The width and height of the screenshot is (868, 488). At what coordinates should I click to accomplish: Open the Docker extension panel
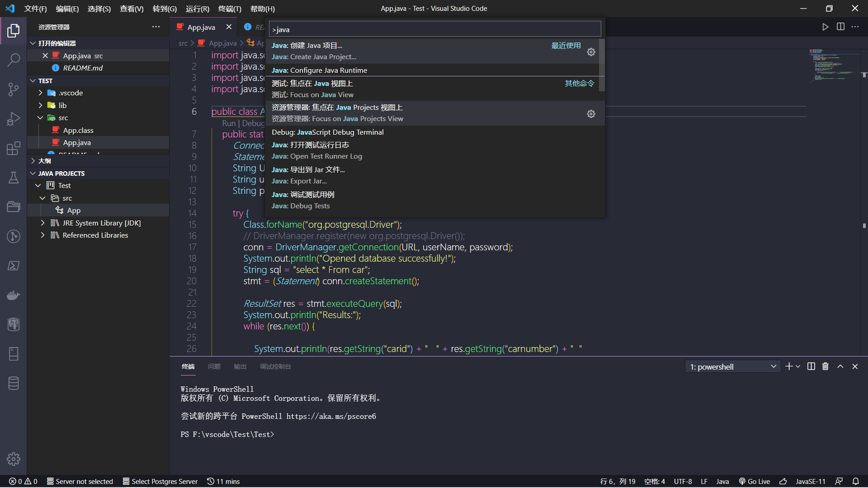14,295
